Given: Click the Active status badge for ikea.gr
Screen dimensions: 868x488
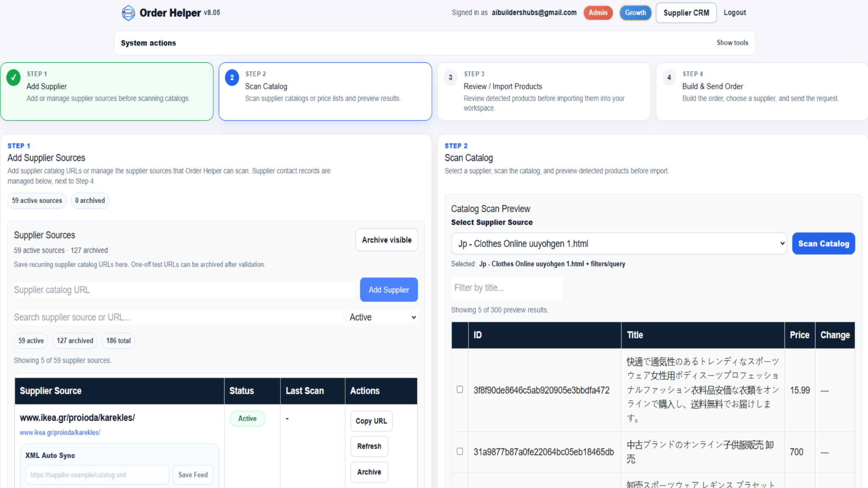Looking at the screenshot, I should [x=247, y=419].
